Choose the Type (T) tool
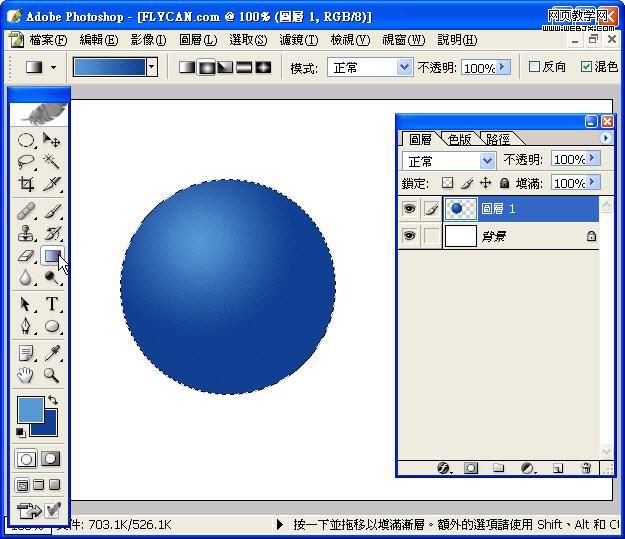Screen dimensions: 625x539 click(x=52, y=304)
